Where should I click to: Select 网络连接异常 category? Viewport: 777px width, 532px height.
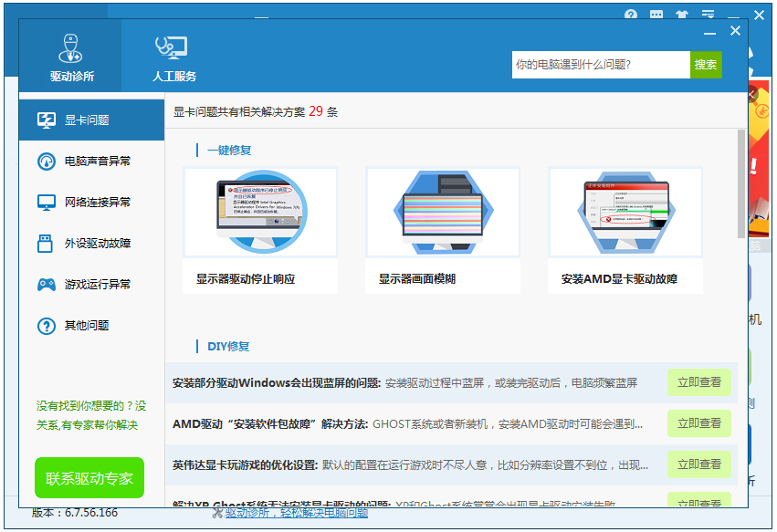click(91, 202)
